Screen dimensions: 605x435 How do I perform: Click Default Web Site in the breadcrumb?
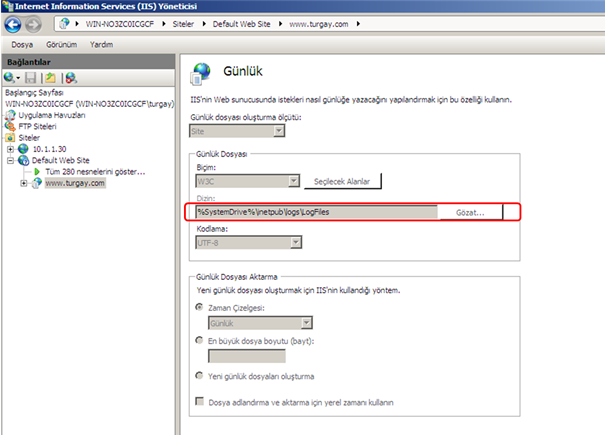242,24
